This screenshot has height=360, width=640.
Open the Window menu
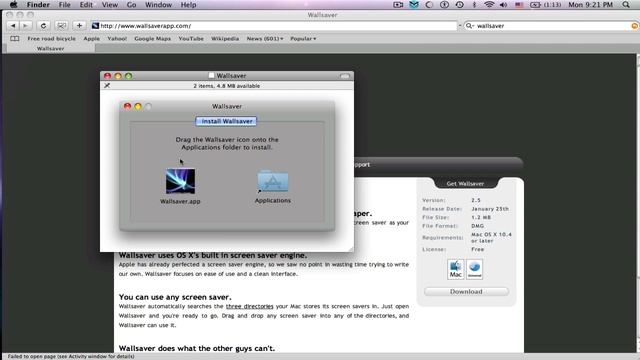coord(158,5)
